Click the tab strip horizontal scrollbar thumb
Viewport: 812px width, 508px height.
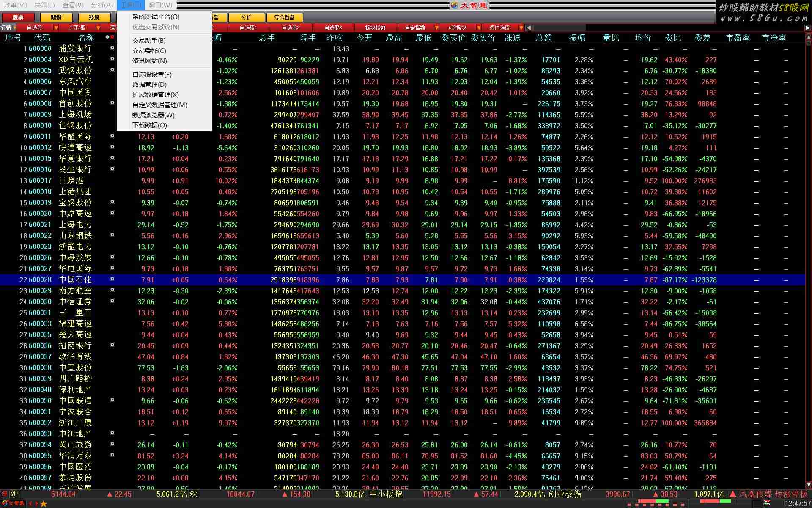pyautogui.click(x=559, y=28)
